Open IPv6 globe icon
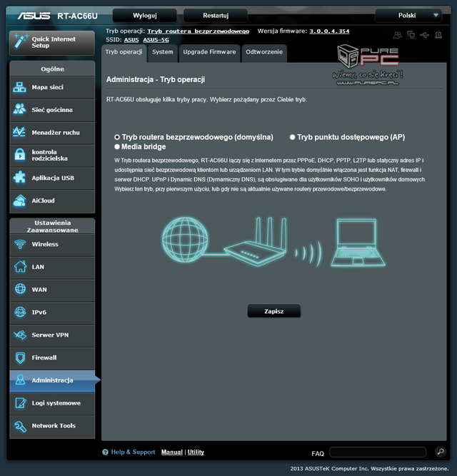This screenshot has width=457, height=476. pyautogui.click(x=20, y=312)
